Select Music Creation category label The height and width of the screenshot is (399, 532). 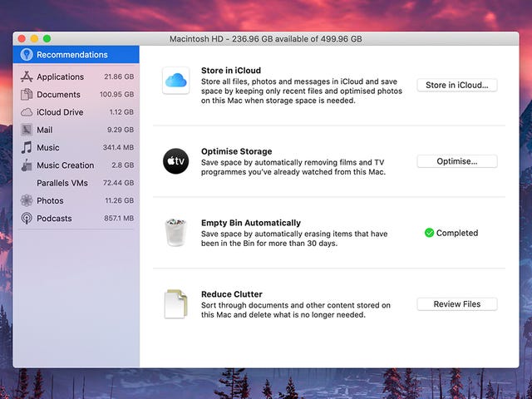65,165
